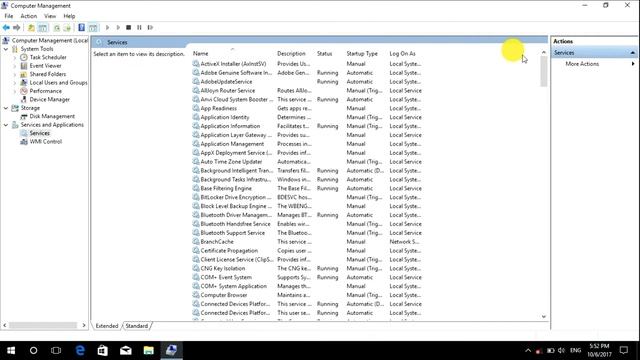Open File Explorer from the taskbar

point(149,350)
